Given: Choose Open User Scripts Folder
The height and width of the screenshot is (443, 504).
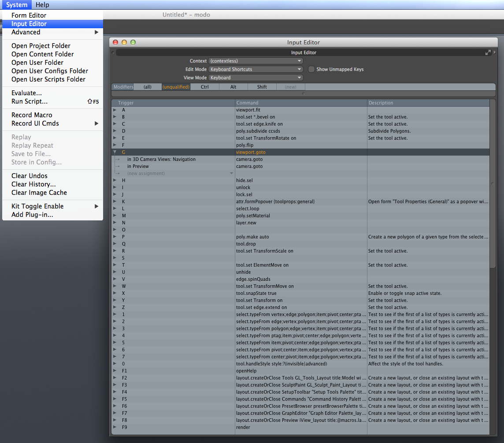Looking at the screenshot, I should [x=53, y=79].
